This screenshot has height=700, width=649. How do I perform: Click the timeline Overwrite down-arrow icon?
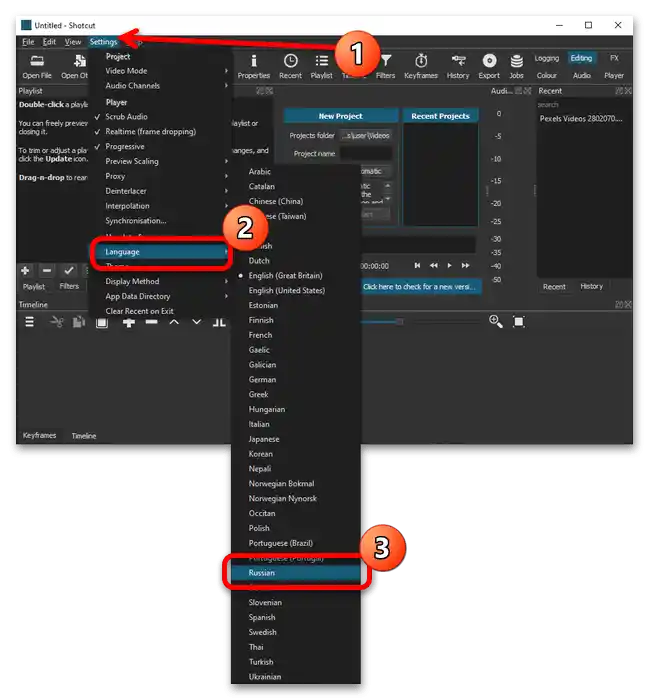[x=196, y=322]
